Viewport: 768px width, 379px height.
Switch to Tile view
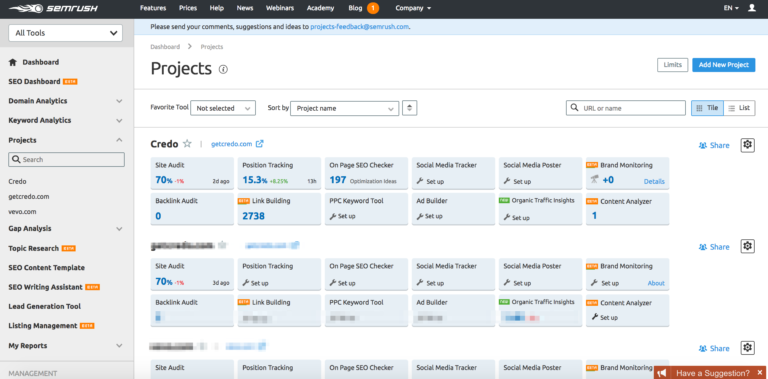707,108
